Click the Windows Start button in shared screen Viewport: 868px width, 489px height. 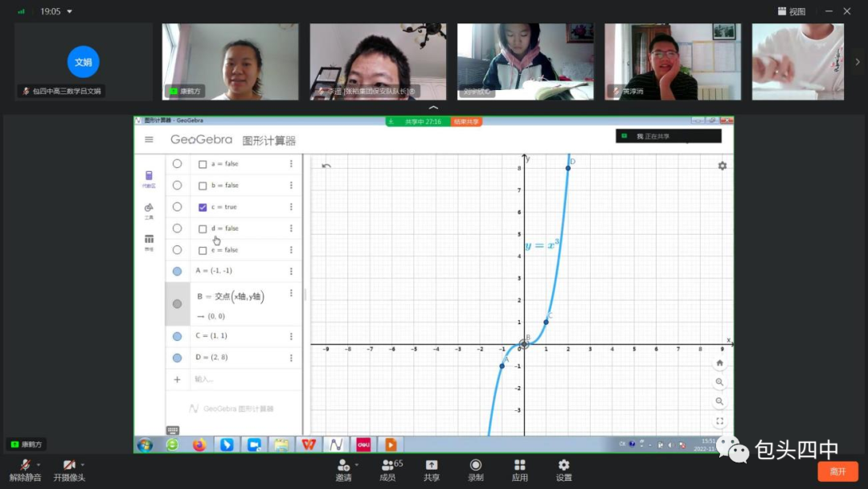click(x=145, y=445)
